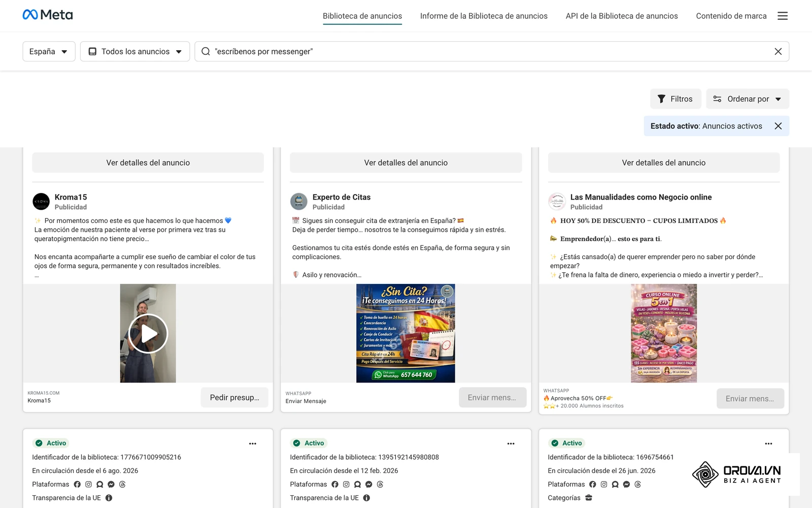Click Enviar mensaje on Las Manualidades ad
This screenshot has width=812, height=508.
click(x=750, y=399)
